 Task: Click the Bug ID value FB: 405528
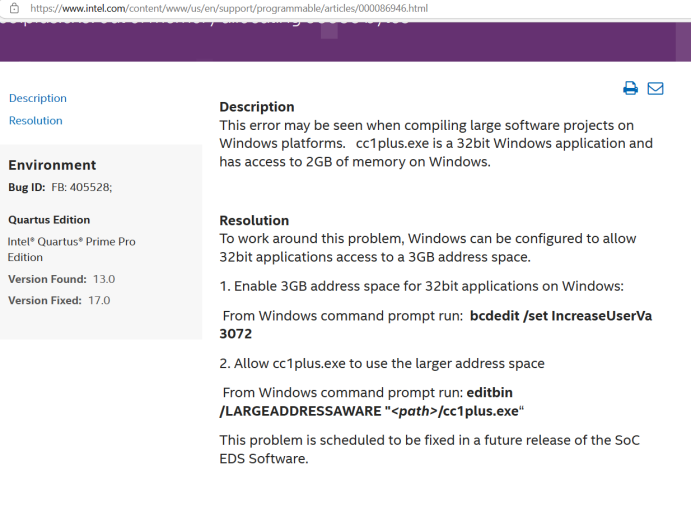[x=82, y=187]
